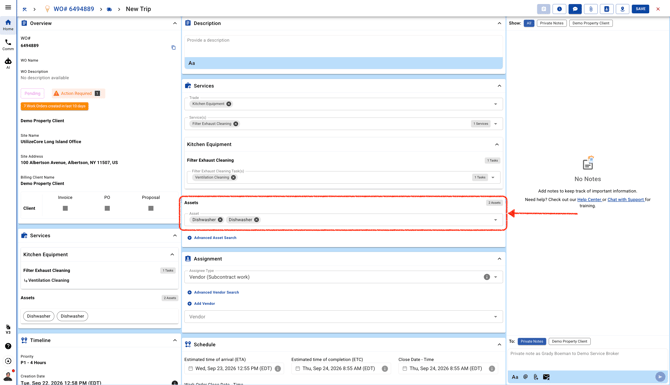Image resolution: width=670 pixels, height=385 pixels.
Task: Collapse the Kitchen Equipment section in center
Action: [497, 144]
